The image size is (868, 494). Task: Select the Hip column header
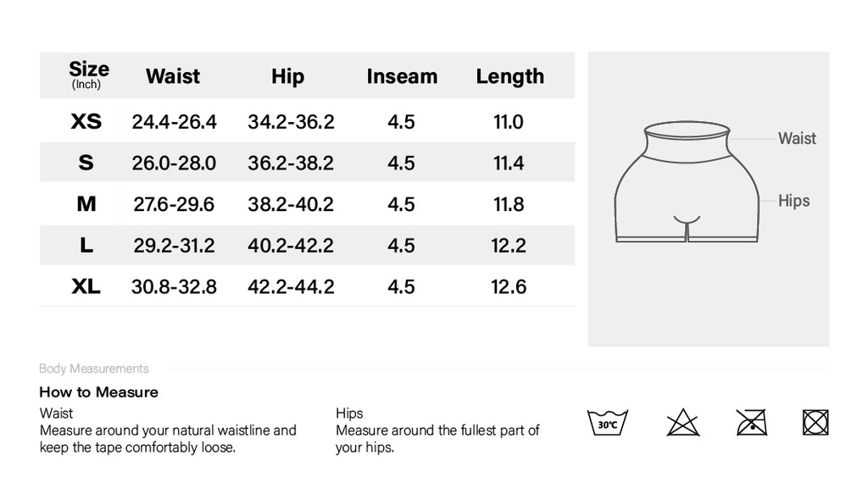coord(287,76)
